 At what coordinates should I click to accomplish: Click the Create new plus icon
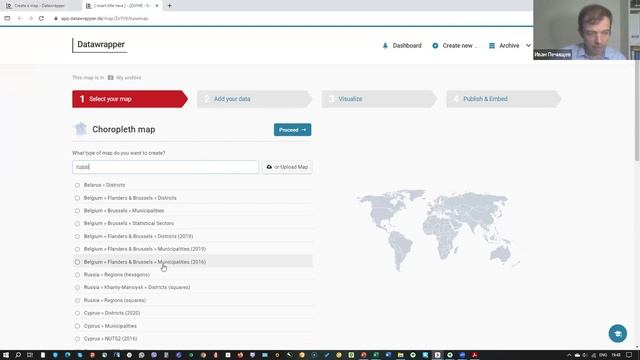pyautogui.click(x=435, y=46)
